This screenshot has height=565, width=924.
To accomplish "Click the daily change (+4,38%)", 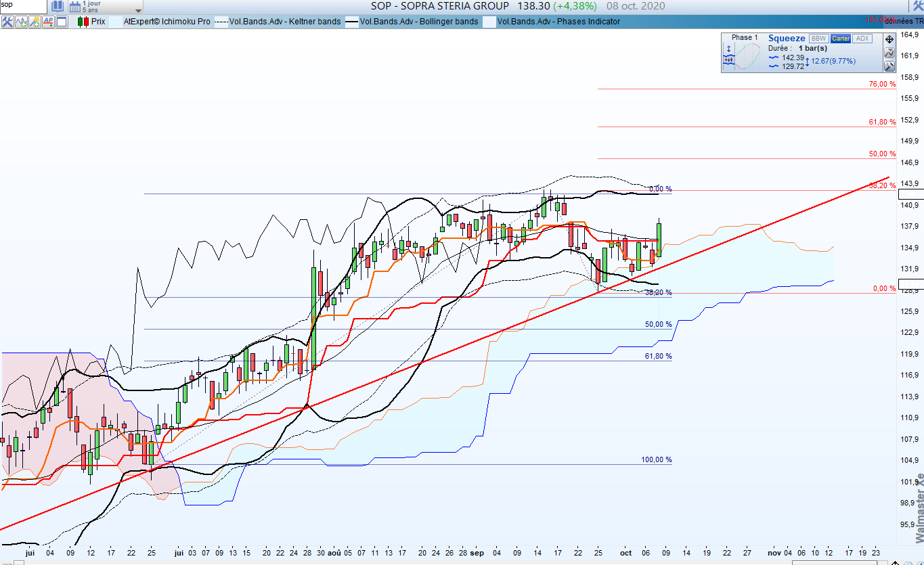I will (575, 6).
